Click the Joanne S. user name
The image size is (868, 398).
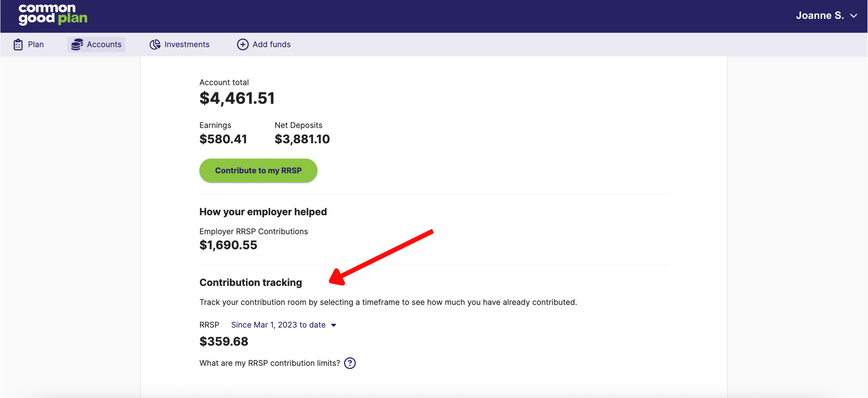[x=820, y=16]
